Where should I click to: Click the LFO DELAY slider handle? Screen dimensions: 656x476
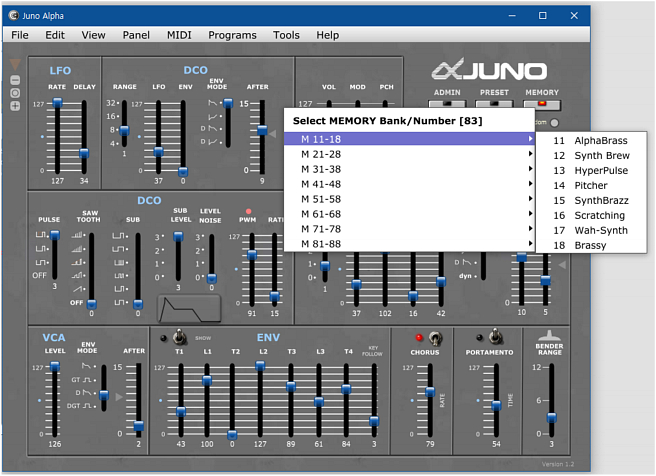tap(84, 153)
